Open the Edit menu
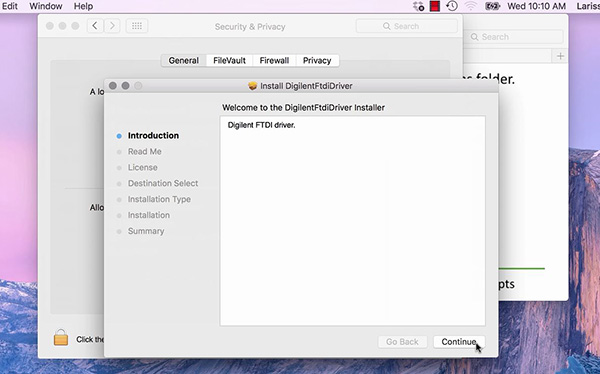This screenshot has width=600, height=374. [10, 6]
